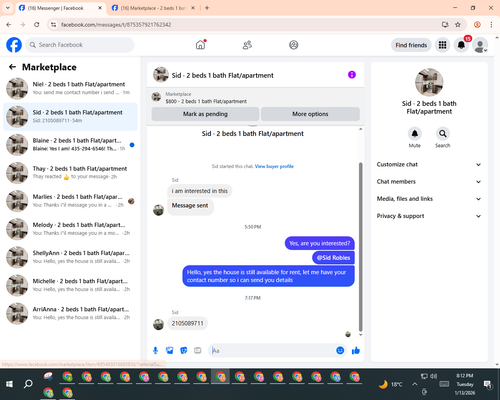Reload the browser page
Screen dimensions: 500x400
[37, 25]
